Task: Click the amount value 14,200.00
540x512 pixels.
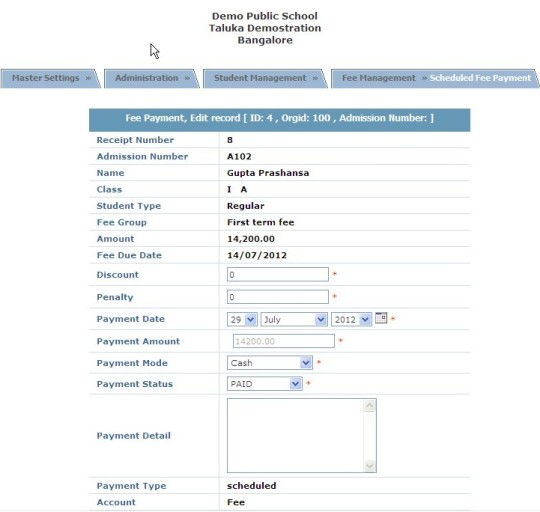Action: pyautogui.click(x=251, y=239)
